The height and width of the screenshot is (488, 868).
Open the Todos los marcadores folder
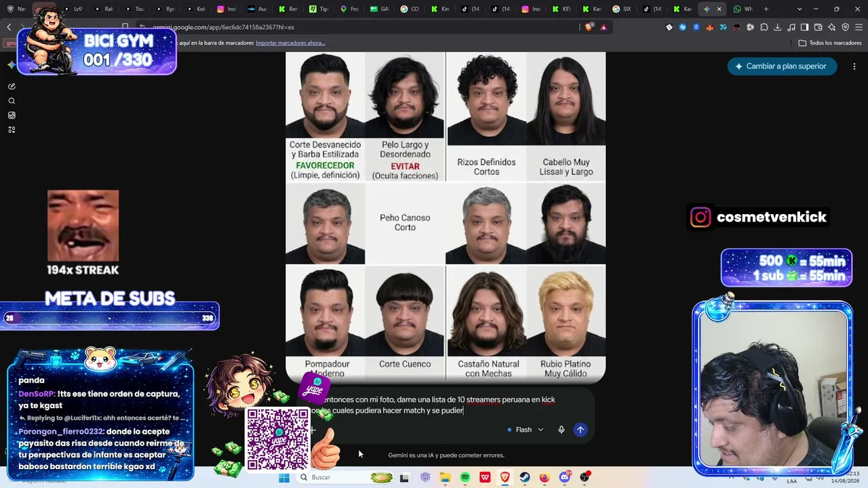(830, 43)
